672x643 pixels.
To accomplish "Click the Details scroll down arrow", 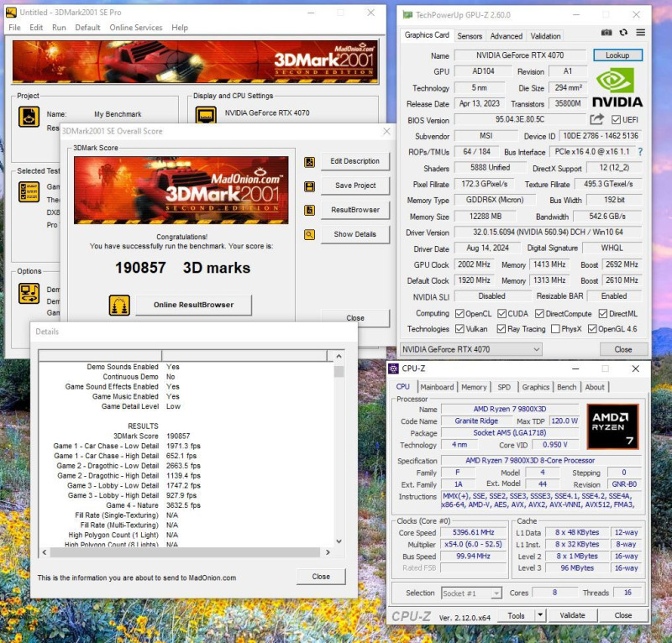I will (339, 541).
